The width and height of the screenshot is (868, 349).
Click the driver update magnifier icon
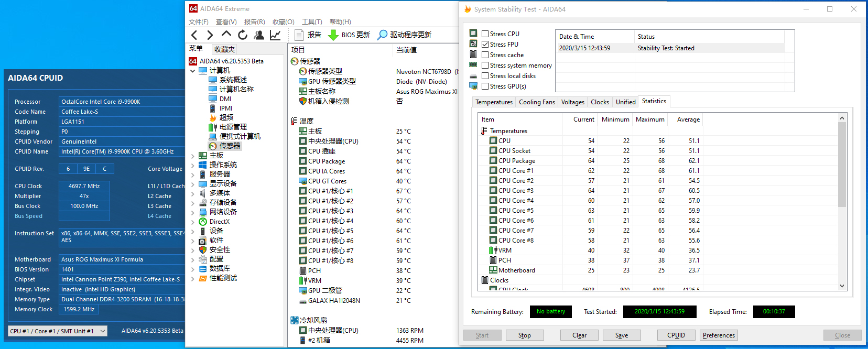pos(383,35)
